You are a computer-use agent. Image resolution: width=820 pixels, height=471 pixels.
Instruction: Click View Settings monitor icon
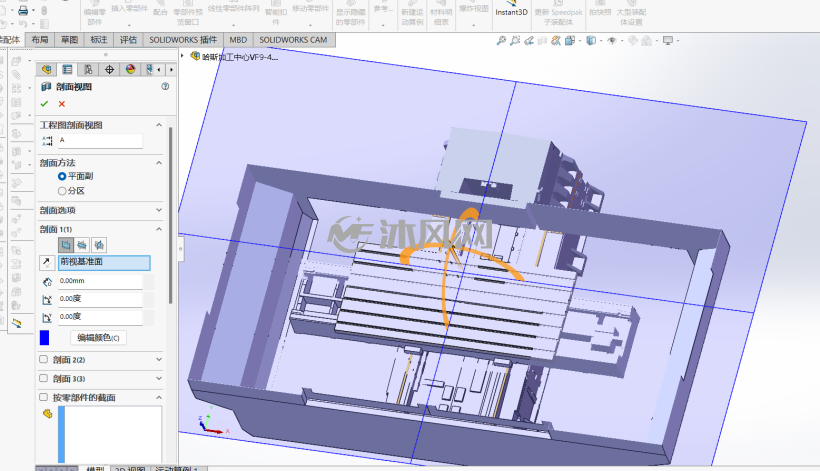(x=668, y=40)
